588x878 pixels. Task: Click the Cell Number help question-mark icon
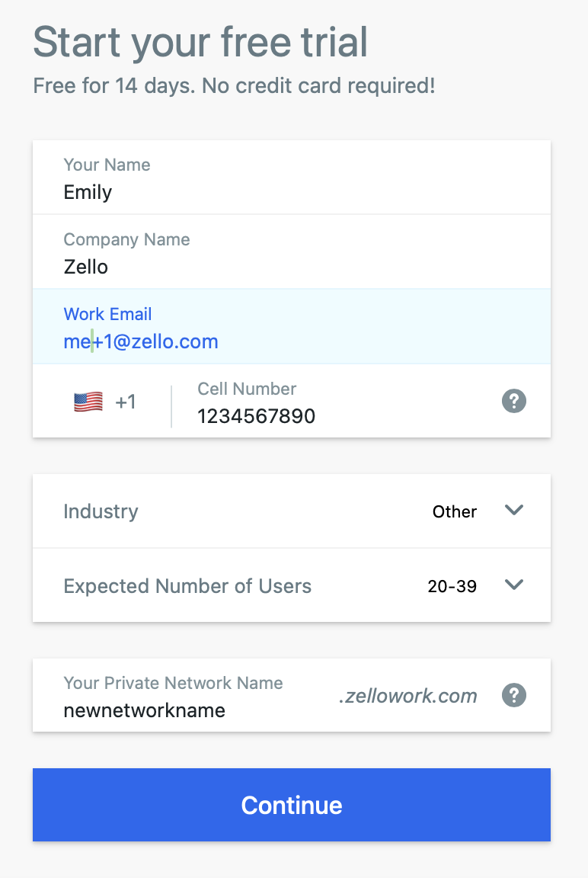[513, 401]
